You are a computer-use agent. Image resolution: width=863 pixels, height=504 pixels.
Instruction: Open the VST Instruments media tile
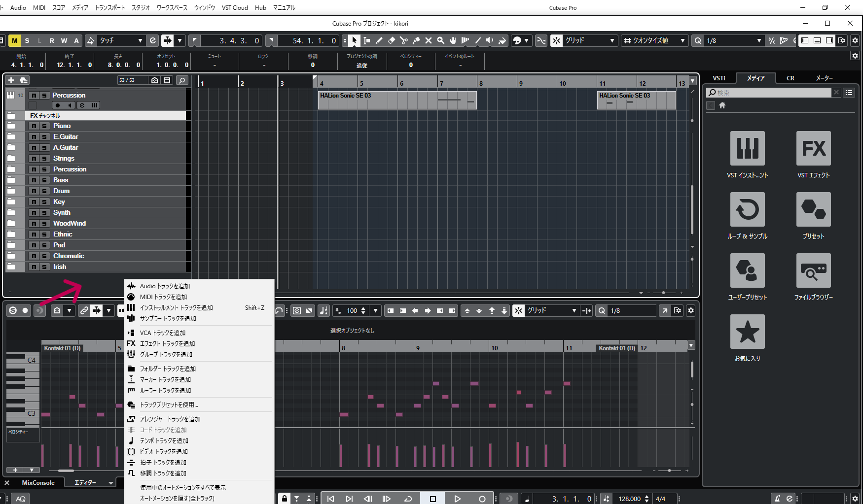747,148
